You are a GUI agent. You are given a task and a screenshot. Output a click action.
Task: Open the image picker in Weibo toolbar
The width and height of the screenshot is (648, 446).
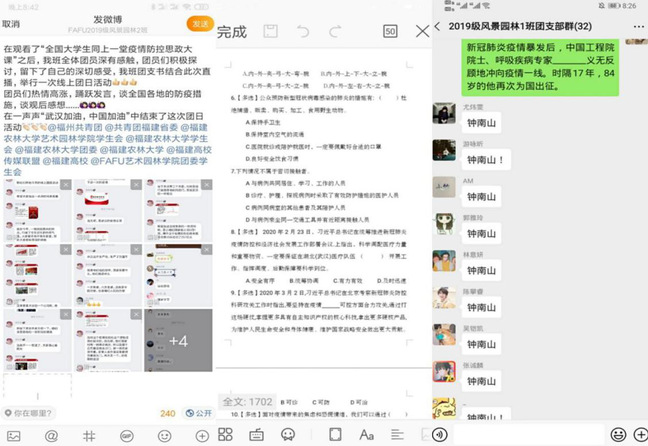point(14,436)
